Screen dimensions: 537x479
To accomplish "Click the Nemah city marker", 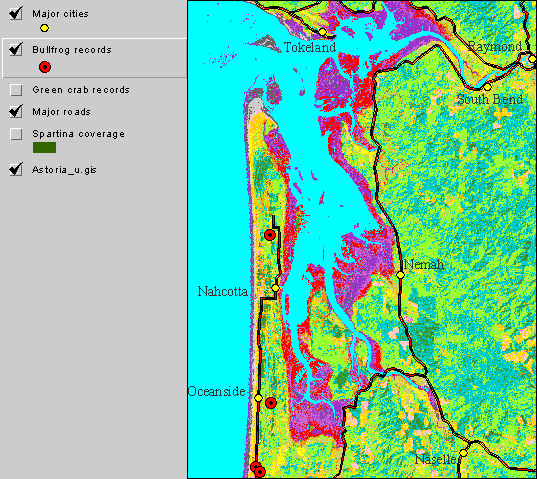I will [401, 275].
